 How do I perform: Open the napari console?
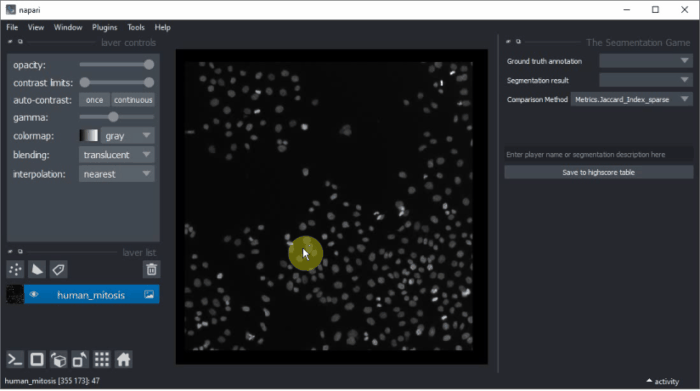tap(15, 359)
